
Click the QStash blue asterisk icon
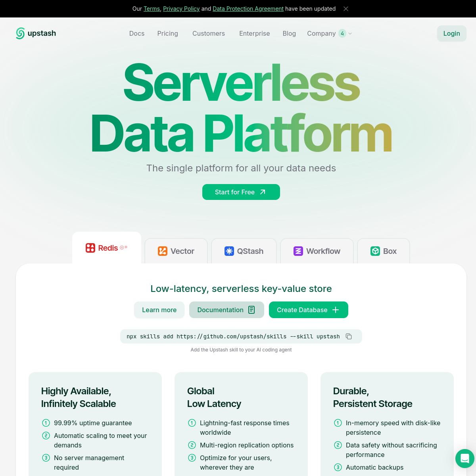(x=229, y=251)
